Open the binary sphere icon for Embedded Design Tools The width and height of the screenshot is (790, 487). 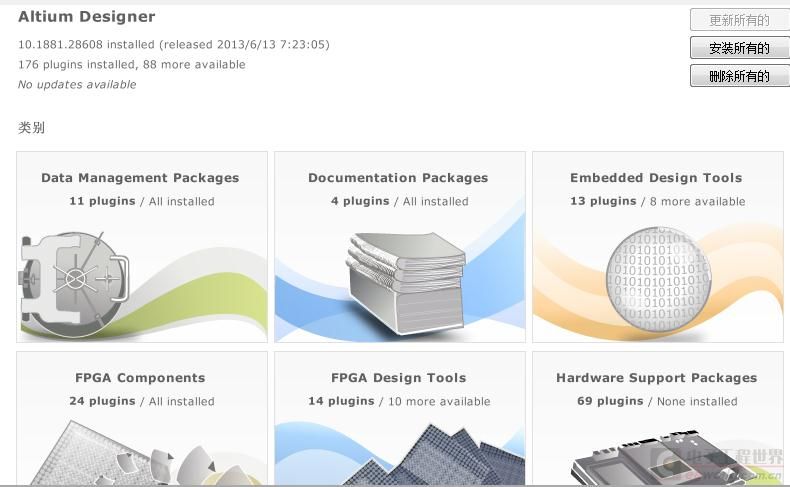click(x=659, y=280)
